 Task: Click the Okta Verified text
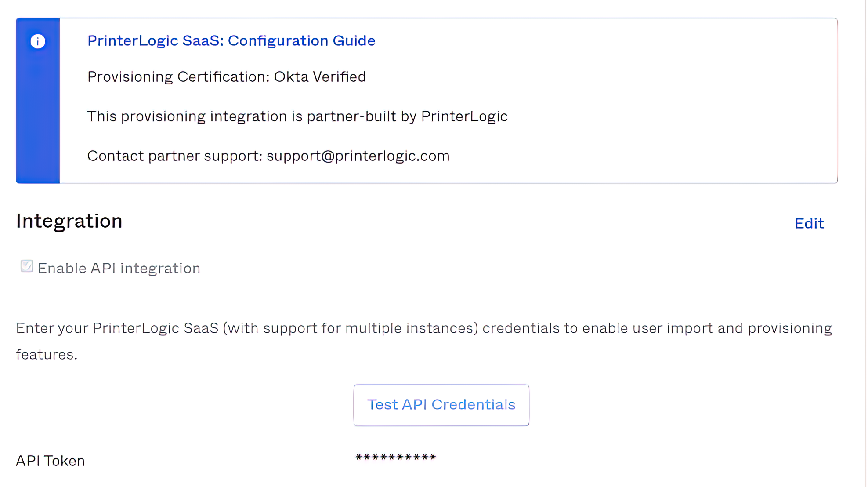point(320,77)
